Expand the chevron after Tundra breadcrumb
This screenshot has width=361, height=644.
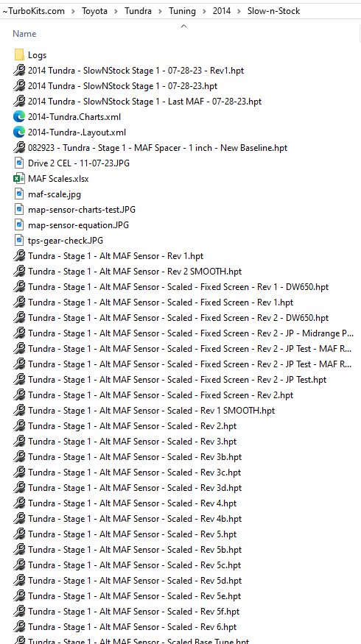[160, 11]
